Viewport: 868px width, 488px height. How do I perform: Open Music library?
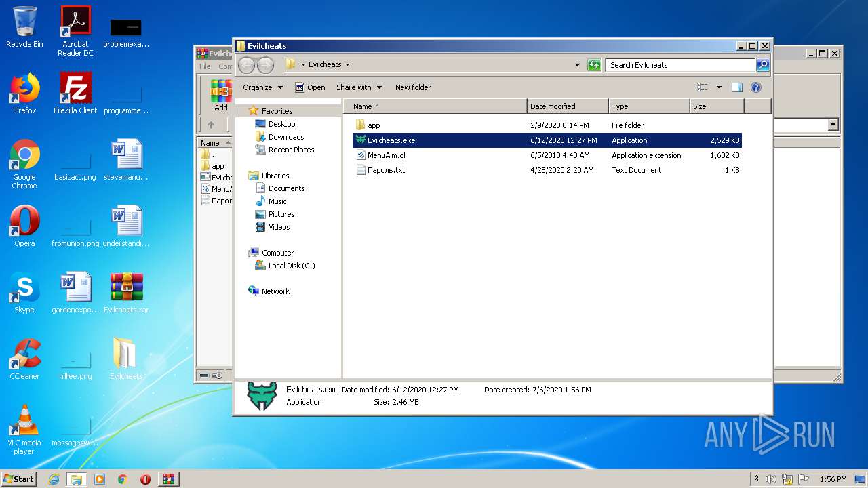click(x=271, y=201)
